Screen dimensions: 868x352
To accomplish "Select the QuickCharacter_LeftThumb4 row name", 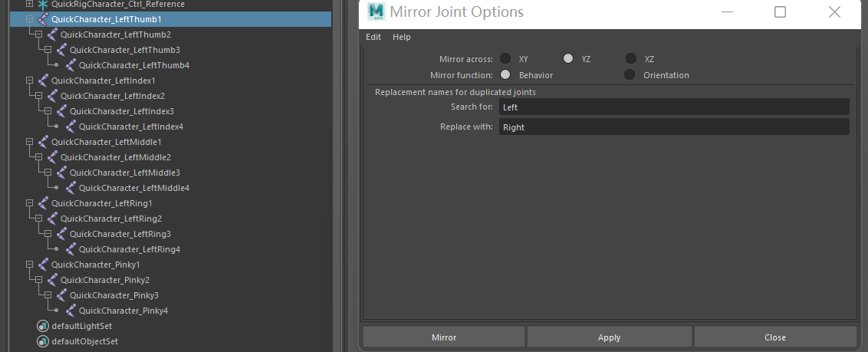I will pos(134,65).
